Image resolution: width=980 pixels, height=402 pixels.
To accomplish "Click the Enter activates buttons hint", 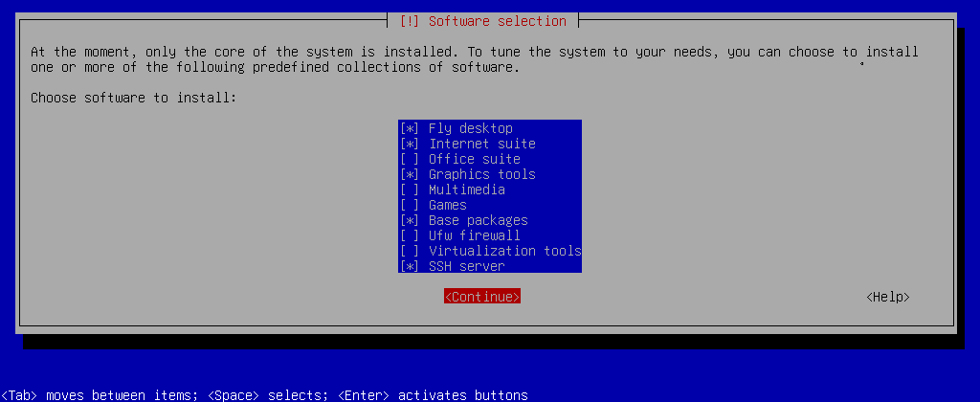I will (433, 395).
